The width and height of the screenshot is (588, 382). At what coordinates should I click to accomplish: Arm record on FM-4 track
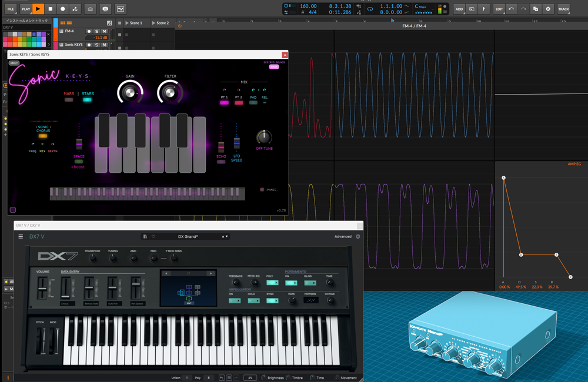tap(89, 32)
